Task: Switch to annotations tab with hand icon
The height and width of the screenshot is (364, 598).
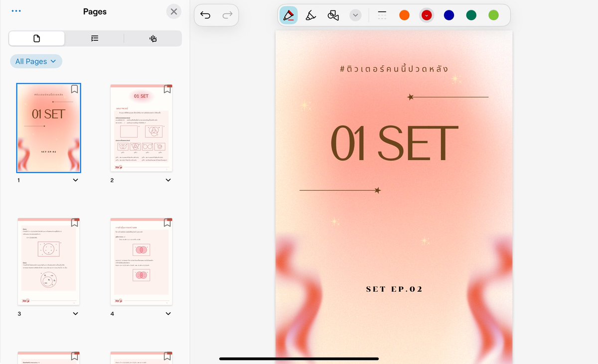Action: tap(153, 38)
